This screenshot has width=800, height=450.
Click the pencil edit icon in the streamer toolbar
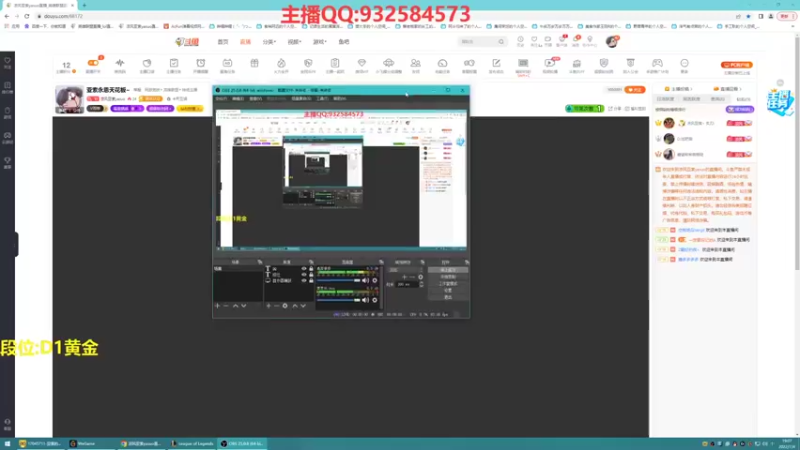[x=496, y=63]
